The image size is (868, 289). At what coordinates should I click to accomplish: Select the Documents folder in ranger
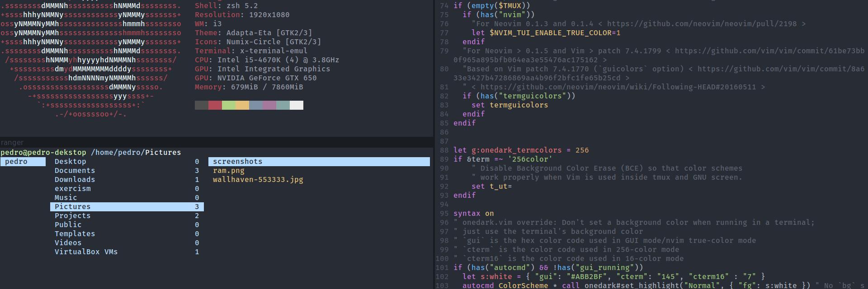[x=75, y=171]
